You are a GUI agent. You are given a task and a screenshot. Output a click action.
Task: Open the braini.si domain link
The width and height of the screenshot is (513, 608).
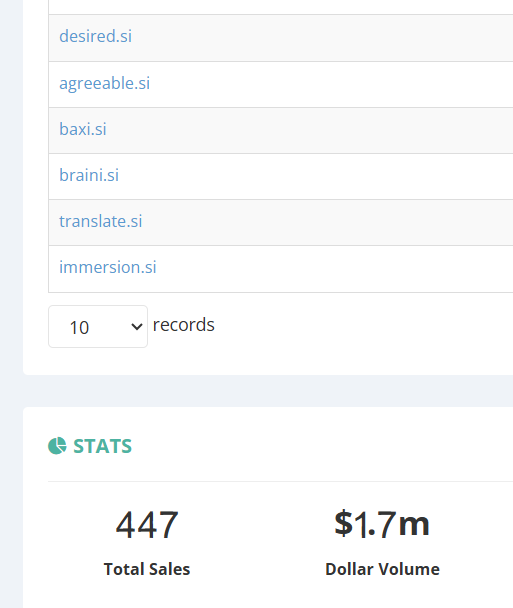89,175
